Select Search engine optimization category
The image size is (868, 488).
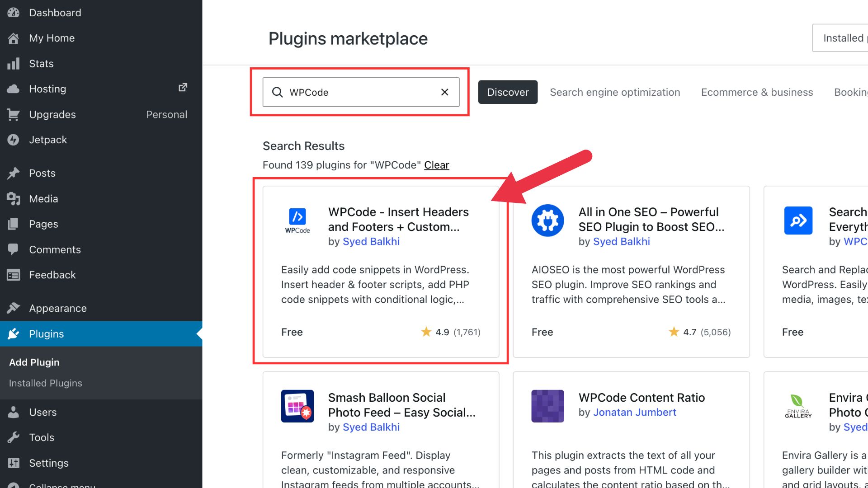click(615, 92)
